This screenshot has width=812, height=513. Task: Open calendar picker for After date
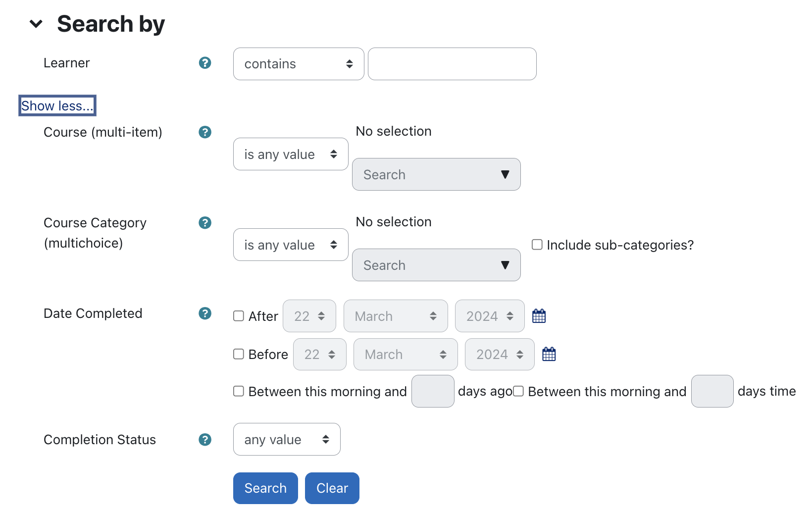539,316
